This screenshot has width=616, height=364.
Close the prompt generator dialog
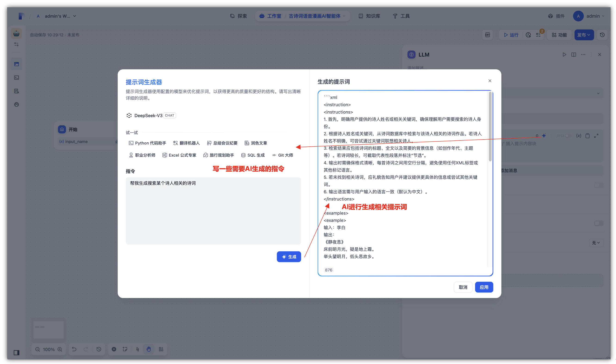pyautogui.click(x=490, y=81)
